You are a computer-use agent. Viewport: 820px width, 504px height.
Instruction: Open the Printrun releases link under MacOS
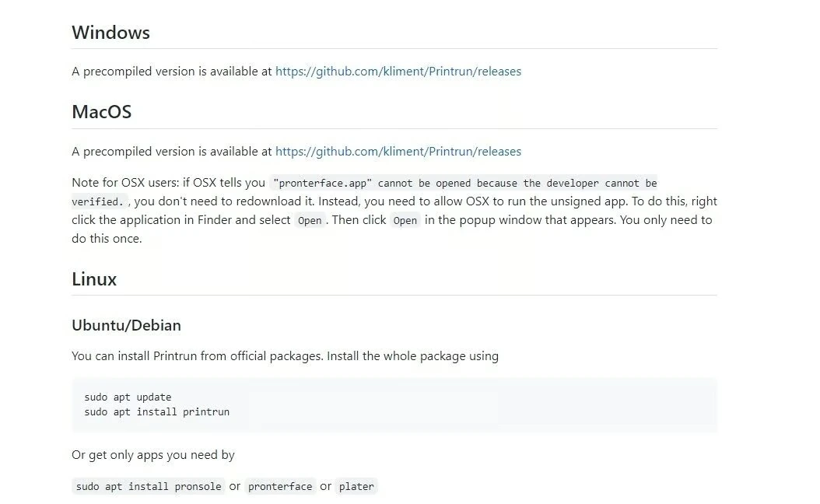click(398, 152)
